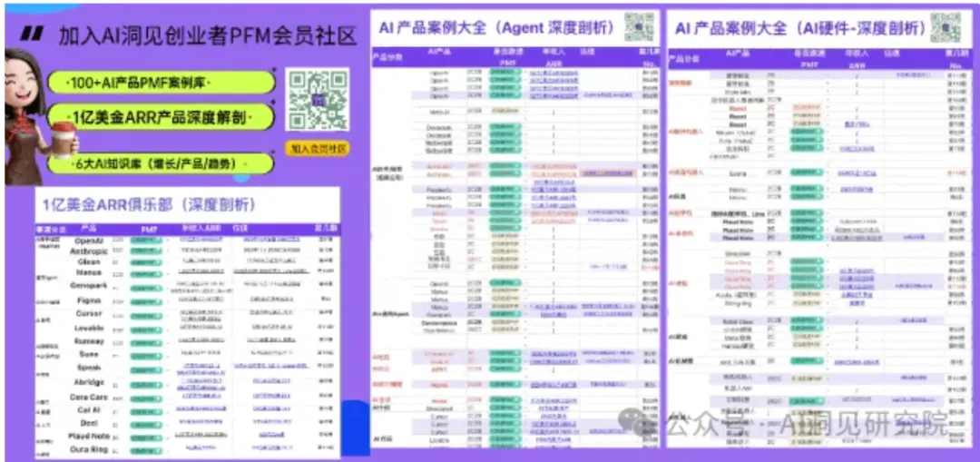Click the Lovable row in the ARR club table
980x462 pixels.
[x=187, y=327]
